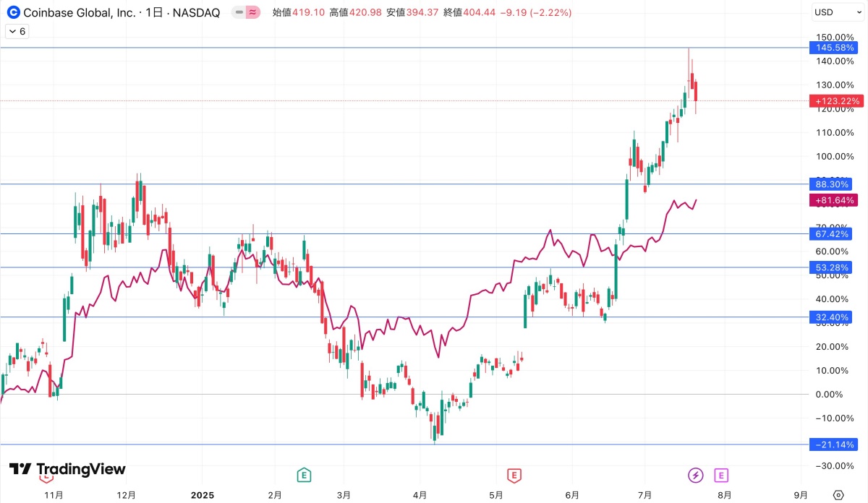
Task: Click the 7月 time axis label
Action: point(646,495)
